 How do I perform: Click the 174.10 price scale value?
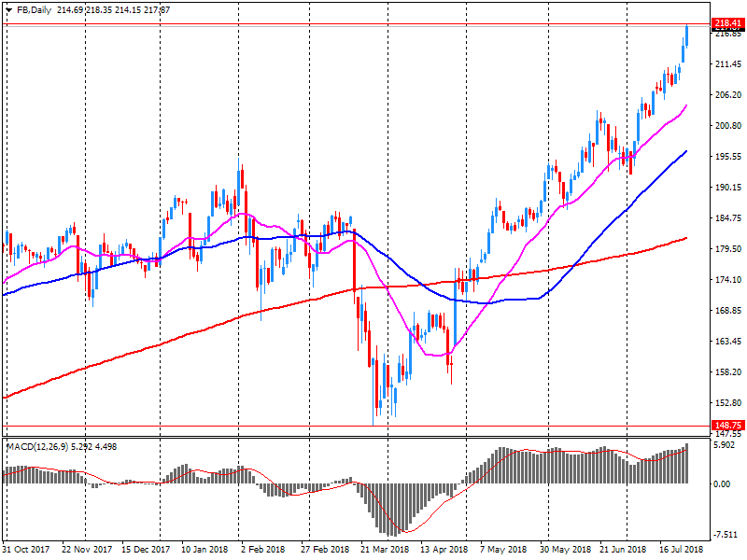pyautogui.click(x=729, y=279)
